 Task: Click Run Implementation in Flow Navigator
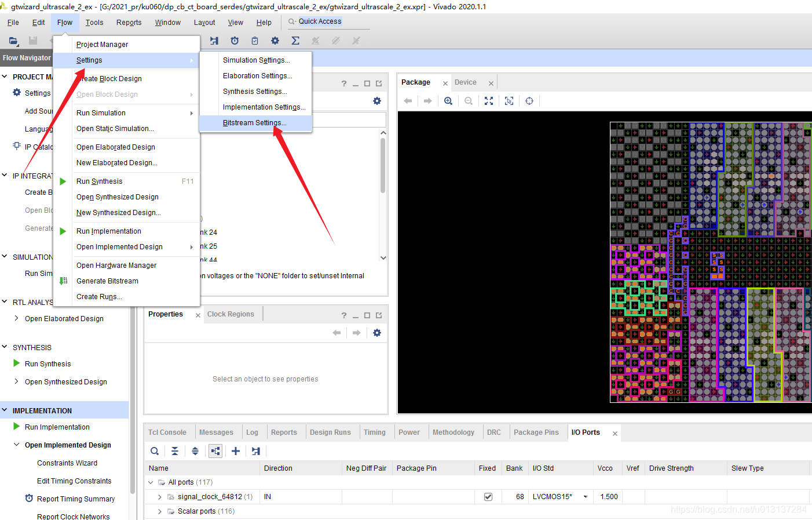pyautogui.click(x=57, y=427)
